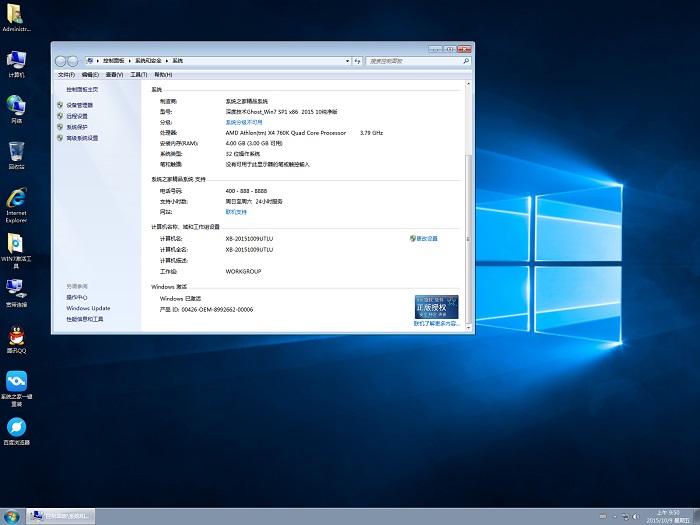Expand the address bar history dropdown

(x=347, y=61)
